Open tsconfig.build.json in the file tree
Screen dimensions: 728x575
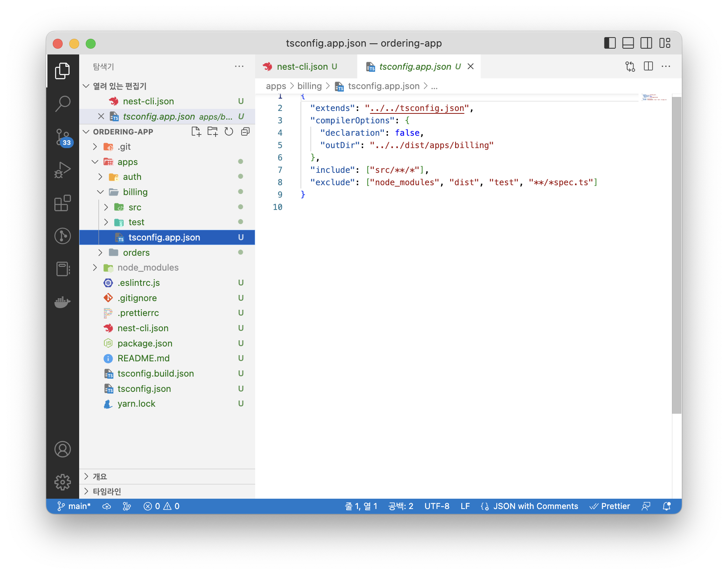click(167, 373)
